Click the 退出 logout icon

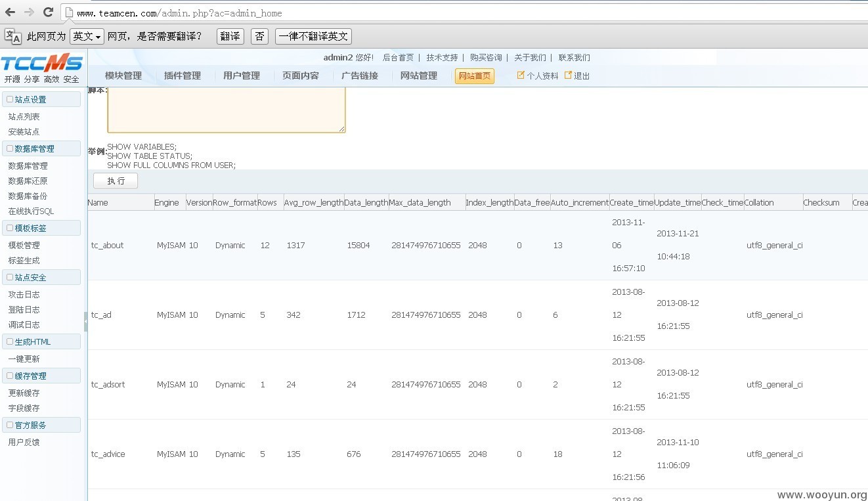tap(568, 76)
